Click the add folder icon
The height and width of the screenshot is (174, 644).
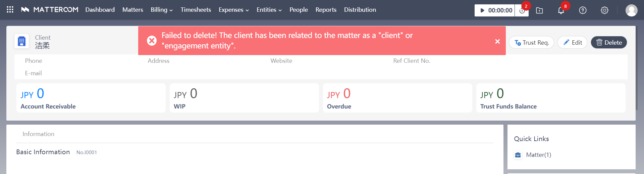pyautogui.click(x=539, y=10)
